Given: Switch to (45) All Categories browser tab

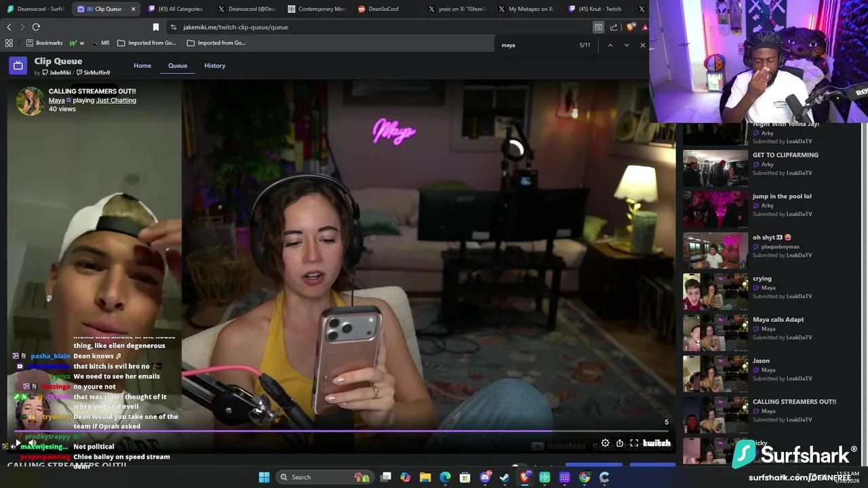Looking at the screenshot, I should [x=175, y=9].
